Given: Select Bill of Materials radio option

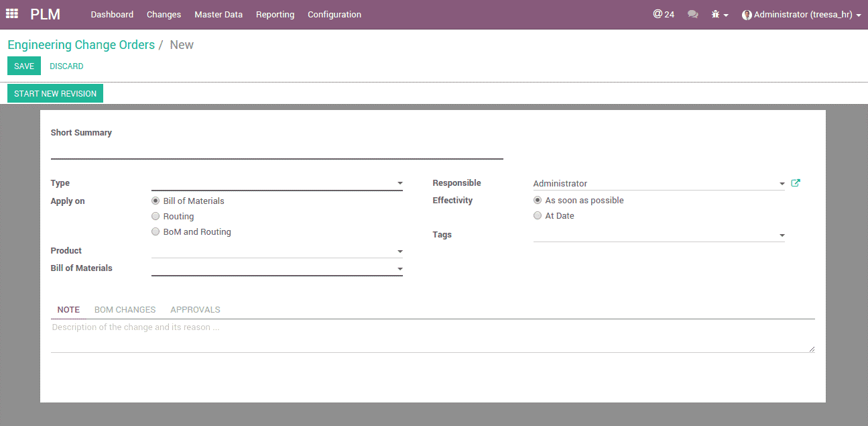Looking at the screenshot, I should coord(156,201).
